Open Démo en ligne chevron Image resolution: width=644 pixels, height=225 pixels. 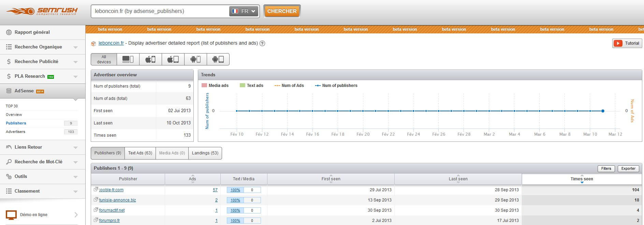[x=76, y=215]
